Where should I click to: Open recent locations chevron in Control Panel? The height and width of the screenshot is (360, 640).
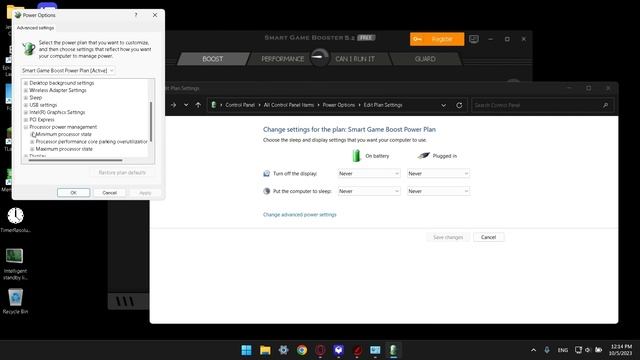tap(186, 105)
